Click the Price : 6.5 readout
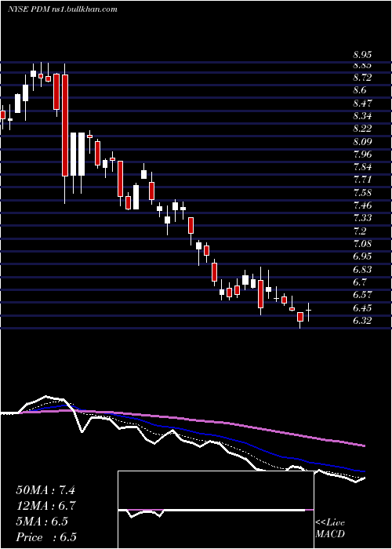 46,537
